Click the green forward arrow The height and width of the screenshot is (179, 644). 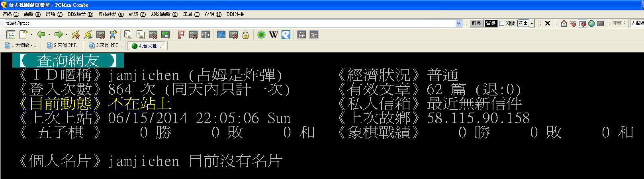59,35
